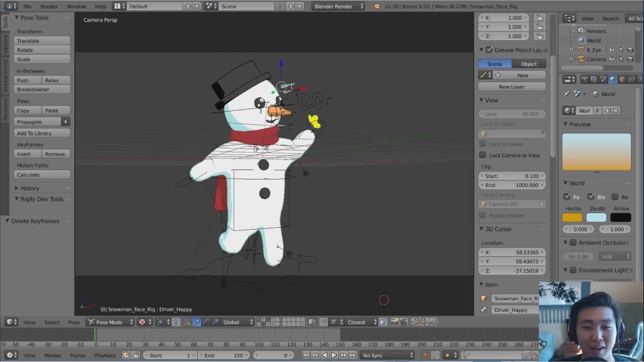Viewport: 644px width, 362px height.
Task: Expand the B_Eye object in the Outliner
Action: pyautogui.click(x=571, y=49)
